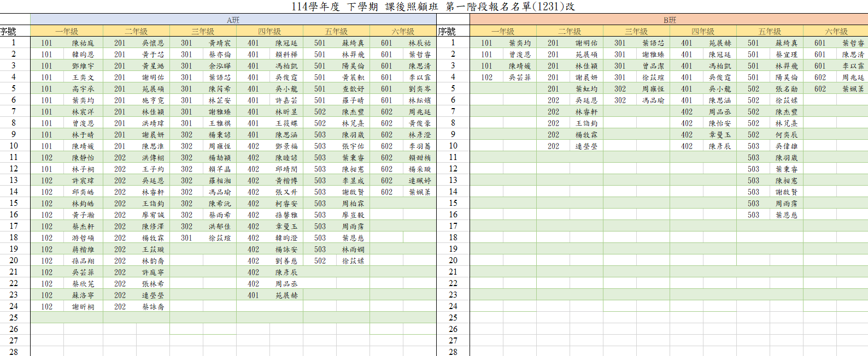Click the name 張名勛 in B班
Viewport: 868px width, 356px height.
click(787, 89)
